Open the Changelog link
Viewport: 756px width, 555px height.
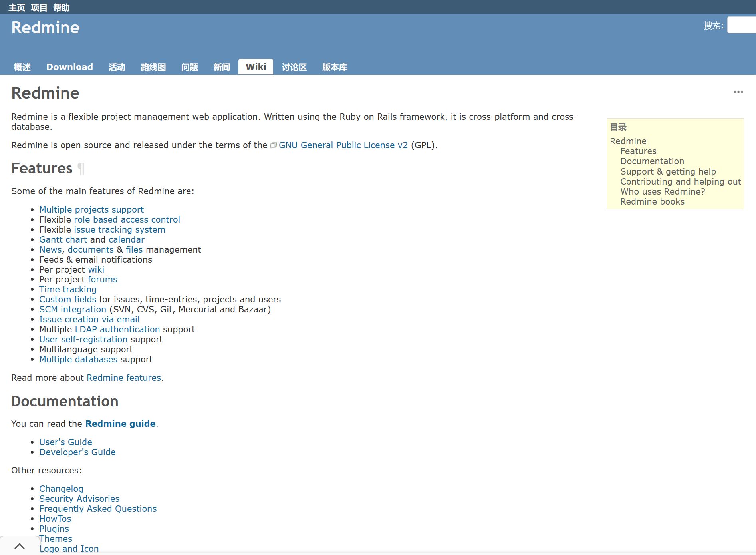coord(61,489)
